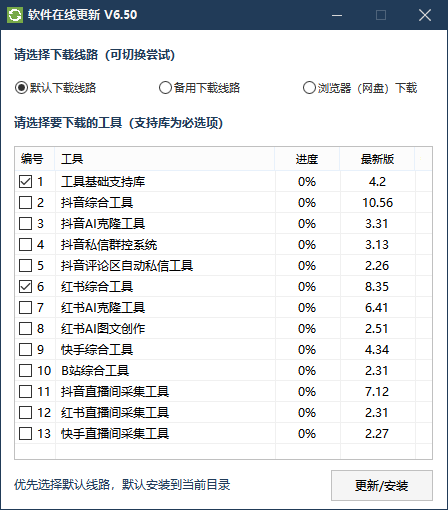The height and width of the screenshot is (510, 448).
Task: Choose 浏览器（网盘）下载 radio option
Action: point(309,88)
